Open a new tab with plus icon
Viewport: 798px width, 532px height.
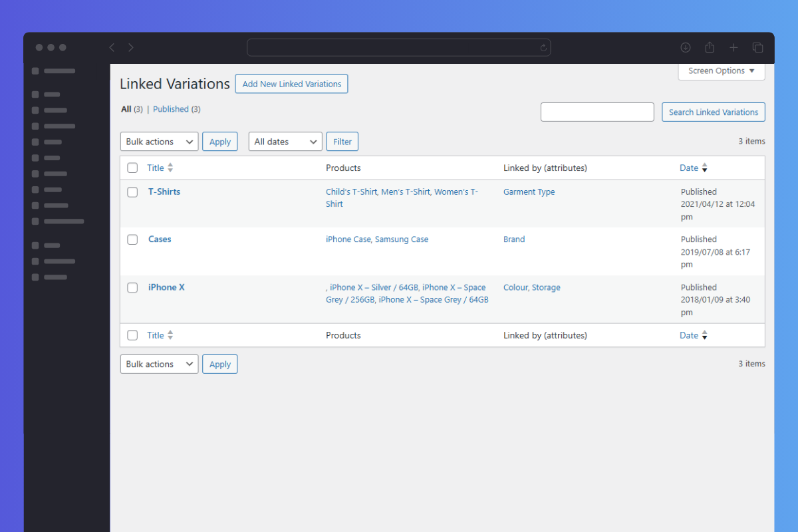pyautogui.click(x=733, y=47)
